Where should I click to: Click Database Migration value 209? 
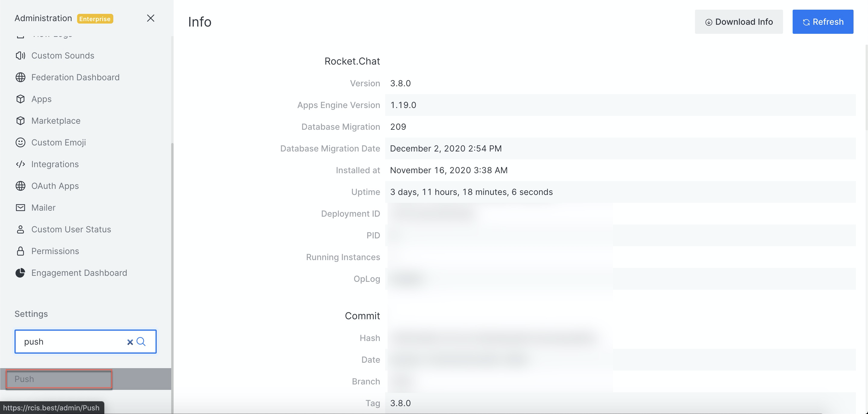tap(398, 127)
